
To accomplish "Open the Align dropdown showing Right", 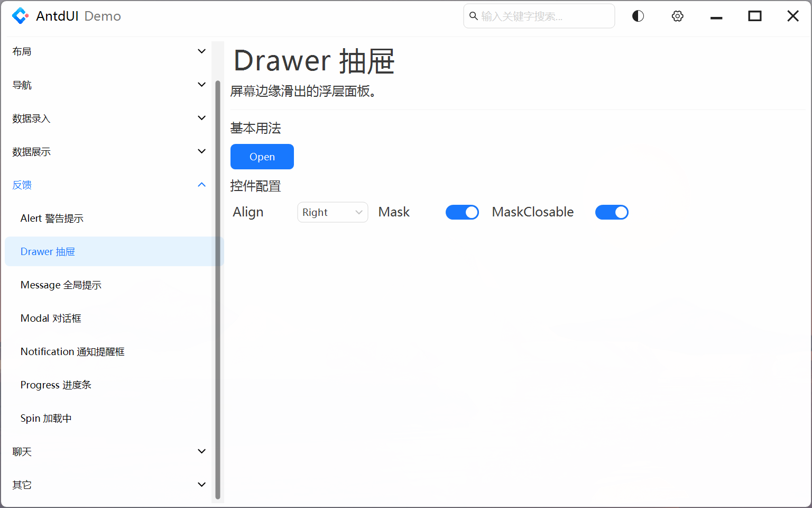I will pyautogui.click(x=332, y=212).
